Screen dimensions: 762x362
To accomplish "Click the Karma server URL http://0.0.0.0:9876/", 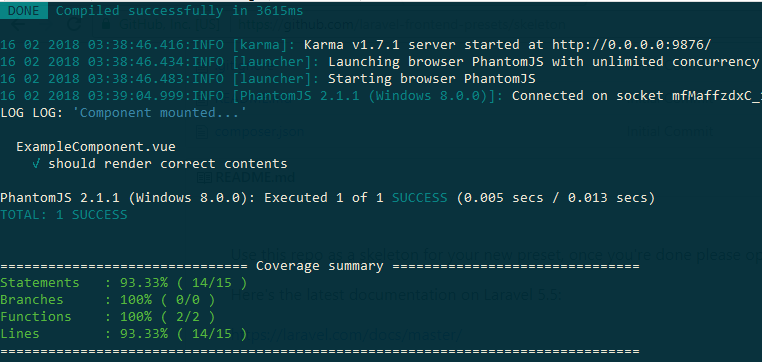I will point(631,45).
